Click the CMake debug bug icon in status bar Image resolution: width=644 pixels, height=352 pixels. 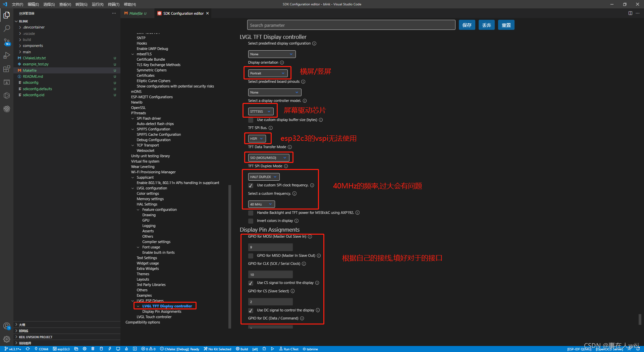264,349
